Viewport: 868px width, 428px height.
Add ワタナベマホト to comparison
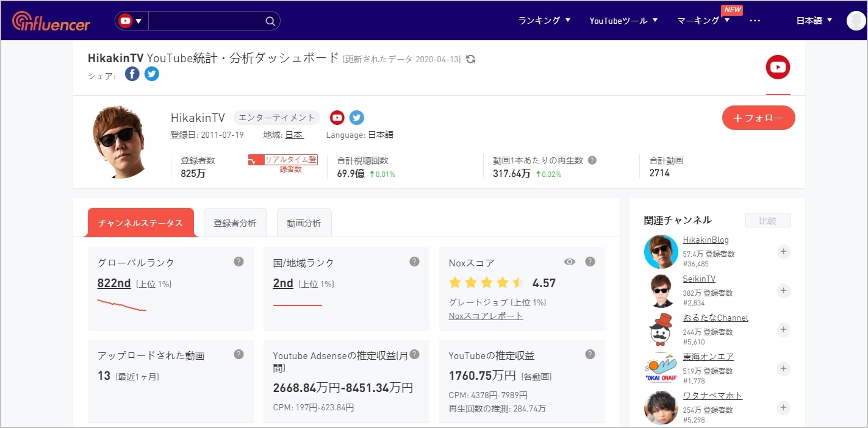pyautogui.click(x=784, y=407)
